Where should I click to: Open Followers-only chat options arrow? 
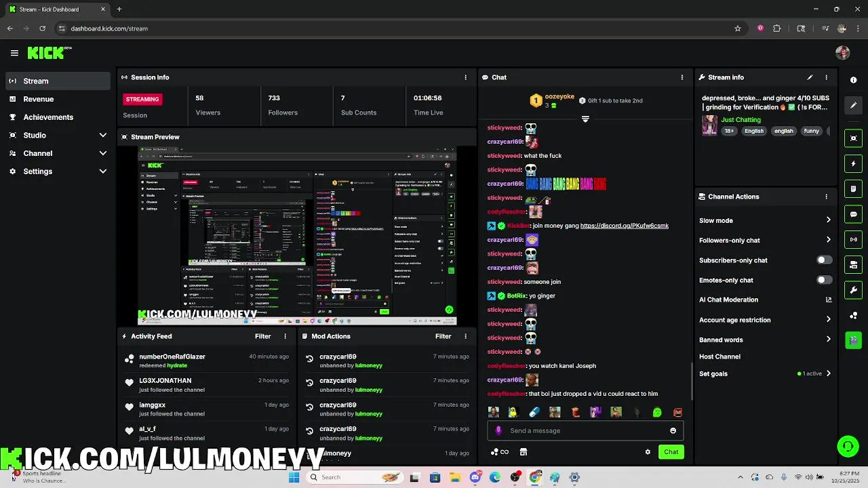click(x=828, y=240)
